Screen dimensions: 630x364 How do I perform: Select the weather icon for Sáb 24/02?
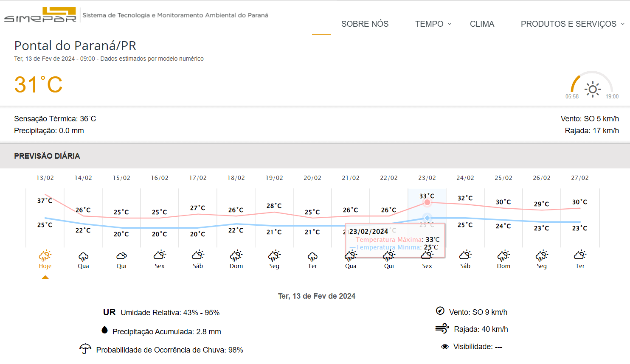click(x=465, y=255)
